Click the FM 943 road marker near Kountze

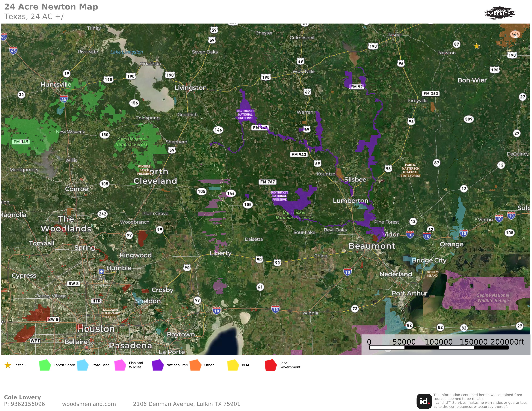click(x=299, y=154)
